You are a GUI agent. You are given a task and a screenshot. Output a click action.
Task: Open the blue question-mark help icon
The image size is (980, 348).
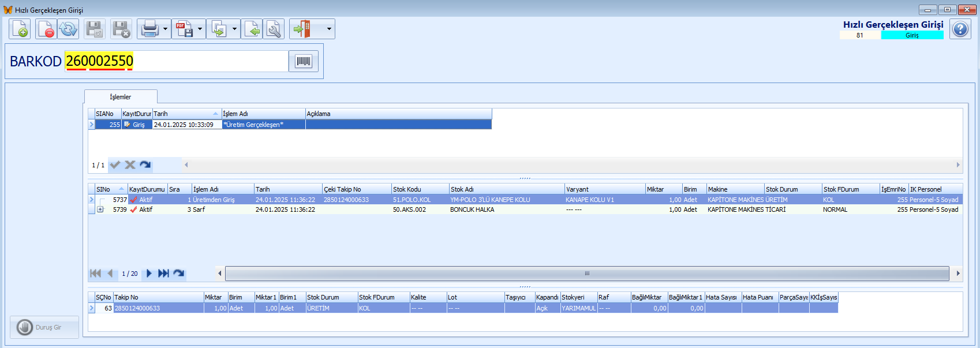(x=960, y=29)
